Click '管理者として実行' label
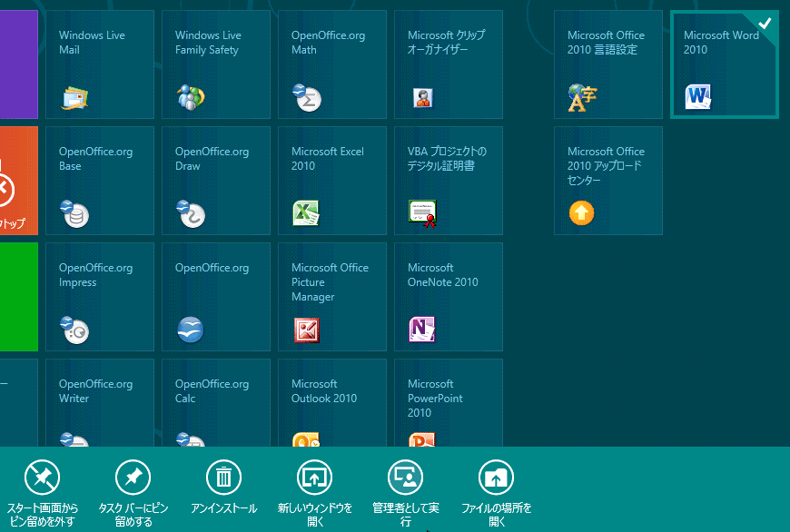This screenshot has height=532, width=790. click(x=406, y=515)
